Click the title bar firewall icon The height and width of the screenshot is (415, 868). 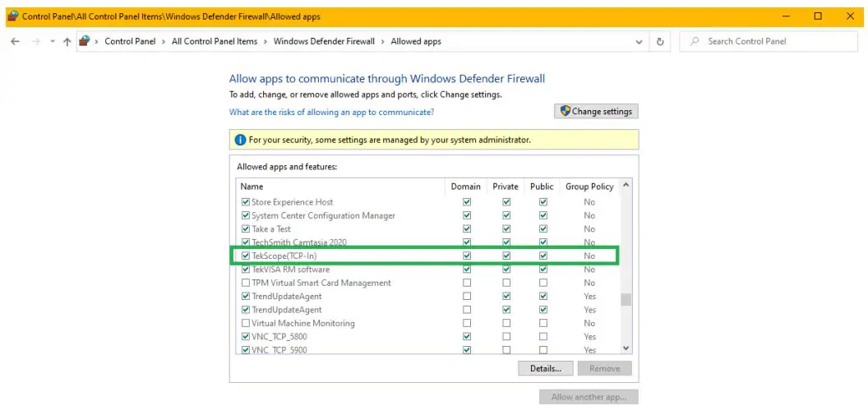pos(12,16)
